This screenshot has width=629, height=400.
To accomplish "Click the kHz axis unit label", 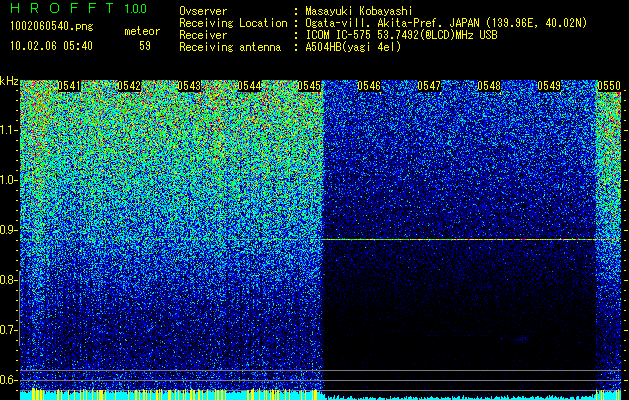I will click(9, 81).
